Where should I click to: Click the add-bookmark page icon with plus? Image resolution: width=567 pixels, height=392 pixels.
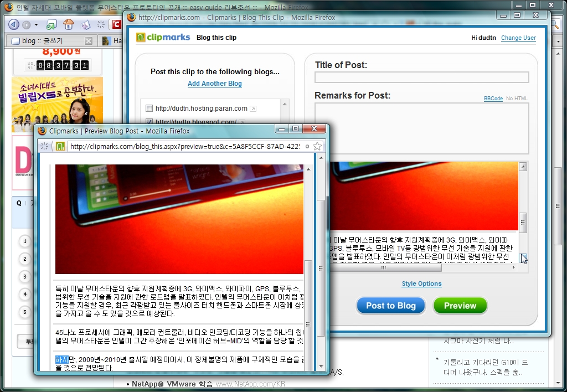click(x=85, y=24)
